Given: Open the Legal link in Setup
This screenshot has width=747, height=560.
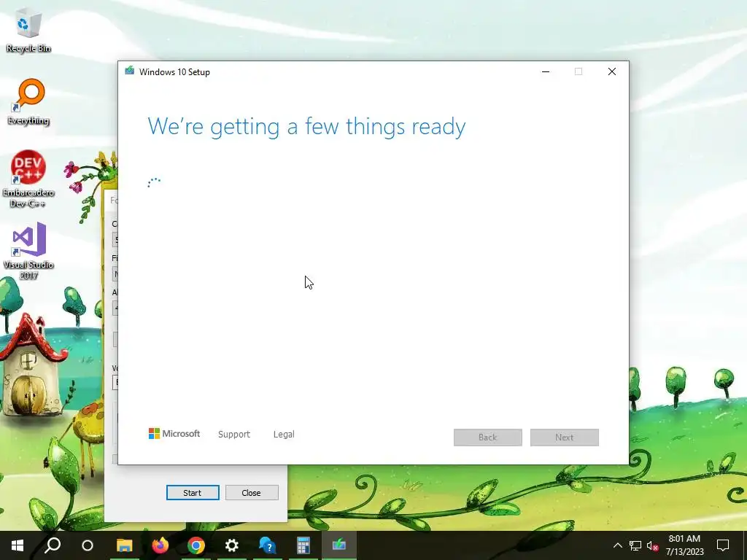Looking at the screenshot, I should coord(284,435).
